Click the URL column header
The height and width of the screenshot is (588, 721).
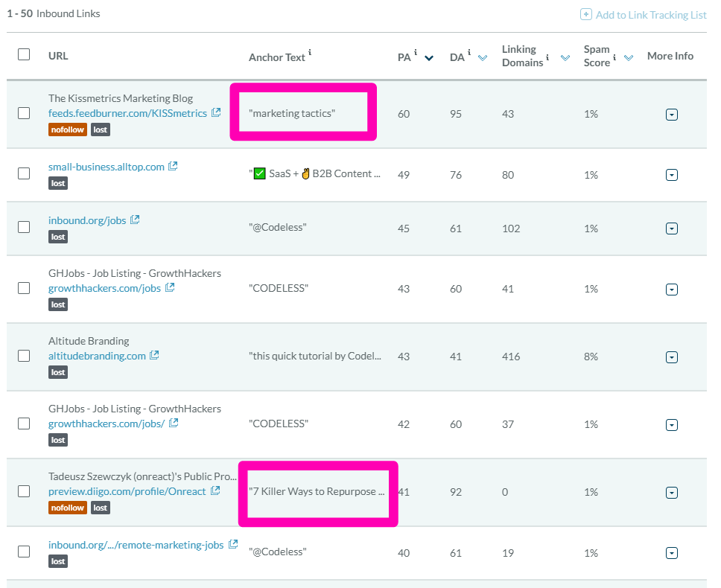[x=58, y=56]
